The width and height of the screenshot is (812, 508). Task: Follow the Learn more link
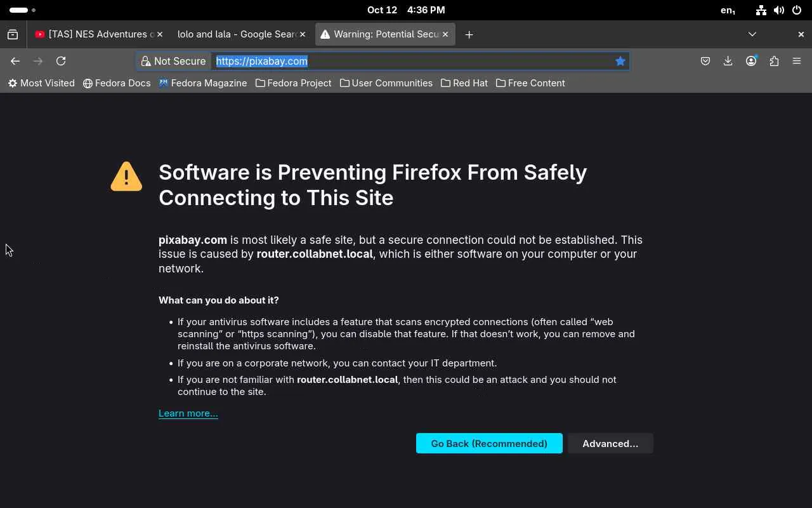[x=188, y=413]
